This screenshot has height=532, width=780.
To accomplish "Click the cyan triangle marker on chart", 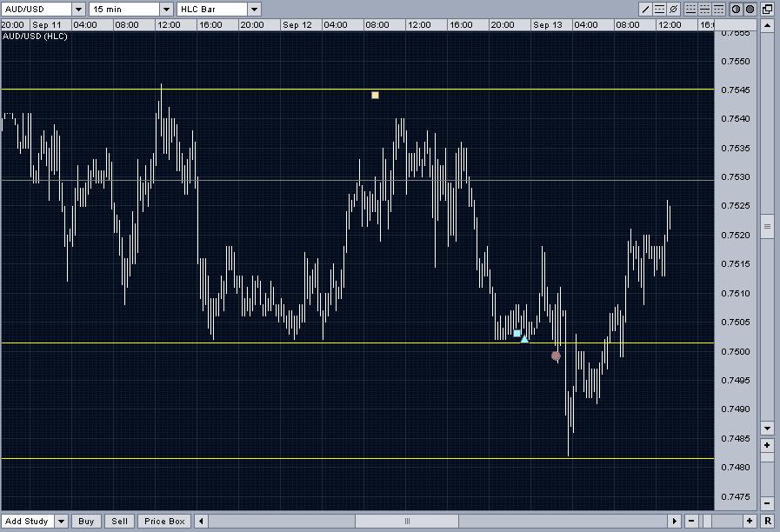I will coord(524,339).
